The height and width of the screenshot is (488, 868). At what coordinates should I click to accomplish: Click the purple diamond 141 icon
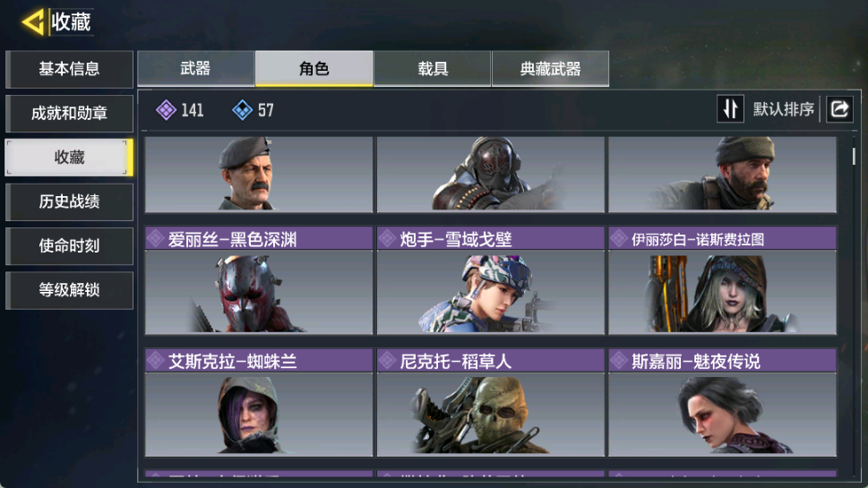pos(166,110)
